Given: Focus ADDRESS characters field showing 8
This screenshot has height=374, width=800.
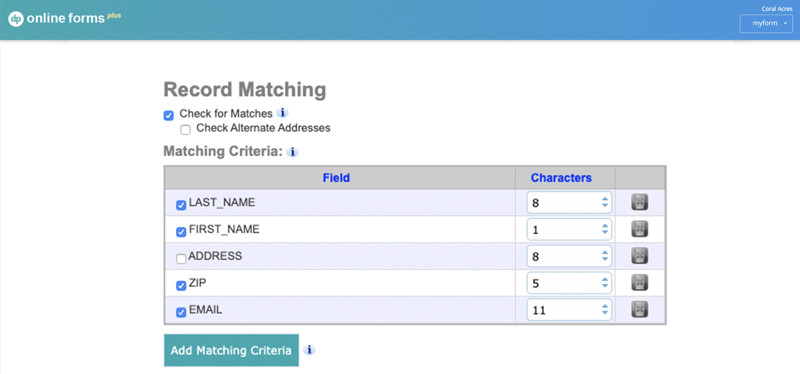Looking at the screenshot, I should point(569,256).
